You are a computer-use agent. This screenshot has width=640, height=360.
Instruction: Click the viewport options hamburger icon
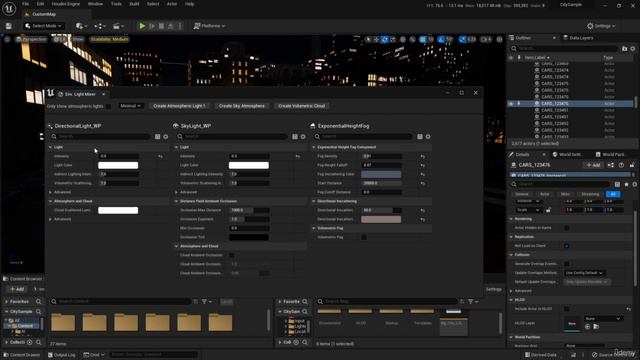coord(7,39)
